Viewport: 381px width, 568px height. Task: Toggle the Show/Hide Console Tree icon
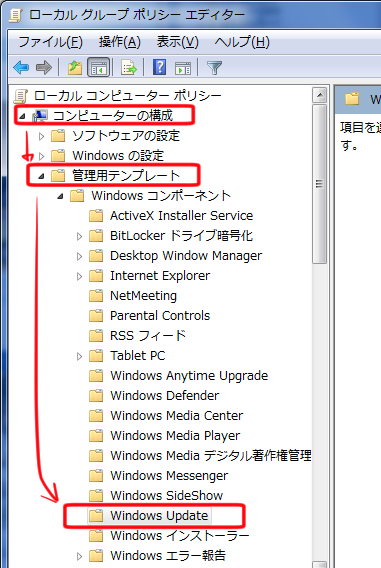[x=98, y=67]
